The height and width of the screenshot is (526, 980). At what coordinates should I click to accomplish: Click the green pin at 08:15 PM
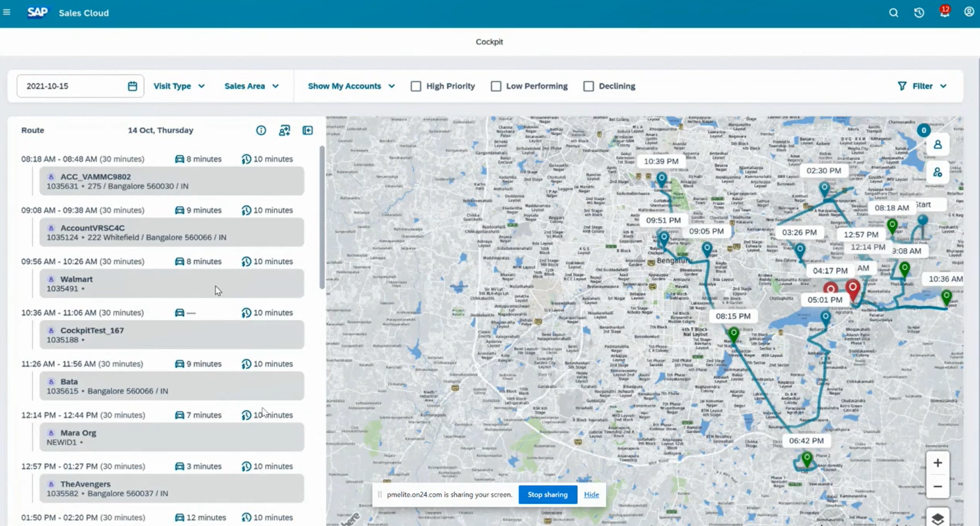[x=734, y=334]
